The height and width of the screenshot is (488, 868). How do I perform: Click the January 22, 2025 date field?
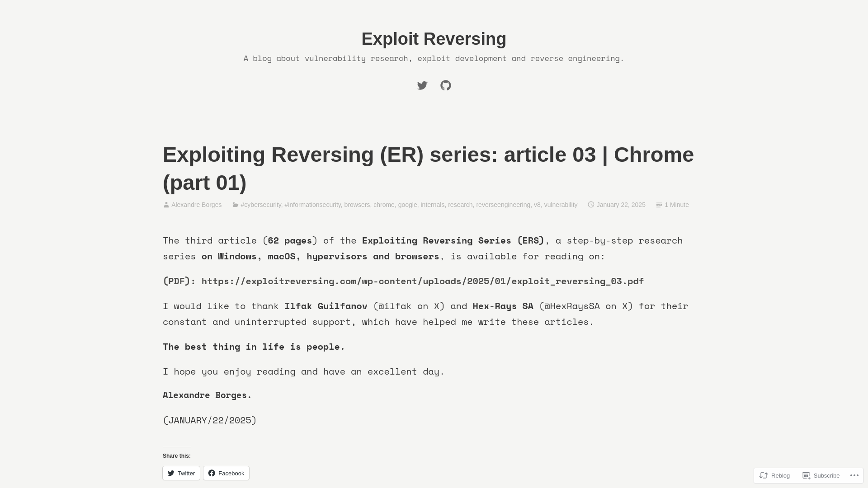[x=621, y=204]
